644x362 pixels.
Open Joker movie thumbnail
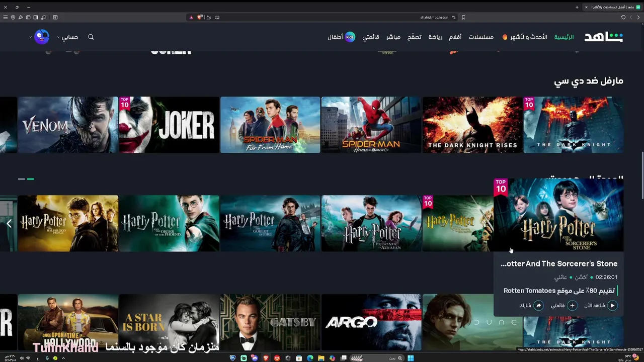click(x=169, y=125)
